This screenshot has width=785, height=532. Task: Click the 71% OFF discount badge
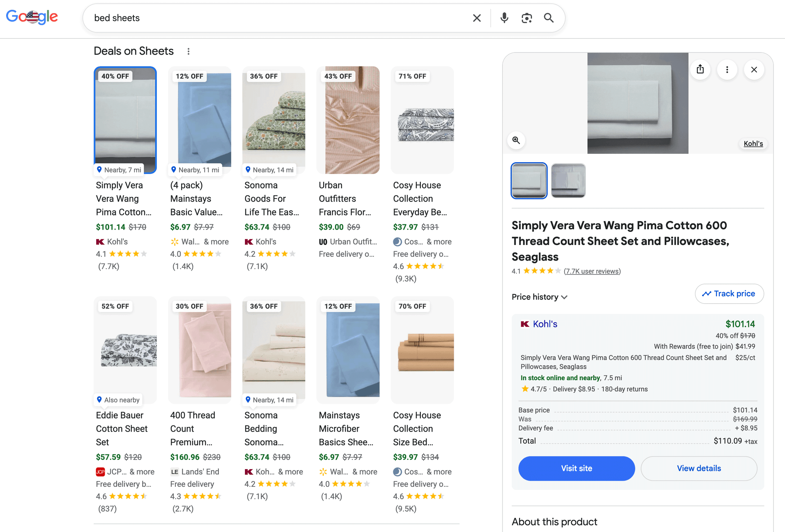412,76
